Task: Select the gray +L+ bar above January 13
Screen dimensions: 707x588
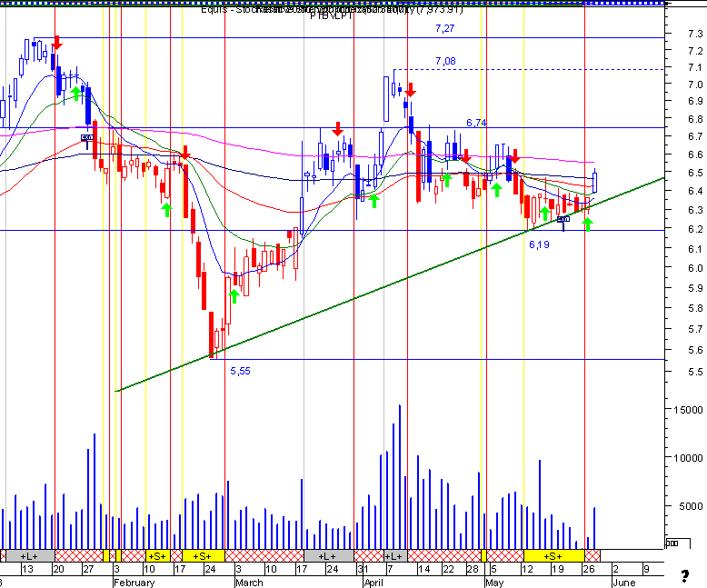Action: [x=30, y=555]
